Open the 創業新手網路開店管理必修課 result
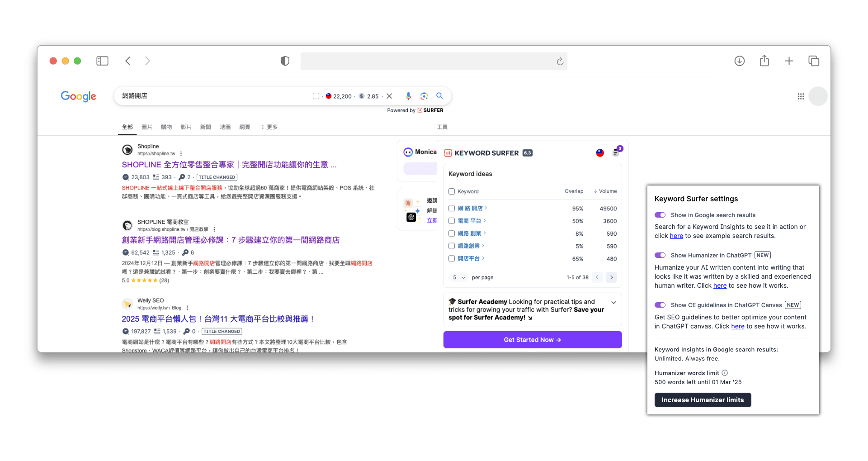 click(x=231, y=240)
